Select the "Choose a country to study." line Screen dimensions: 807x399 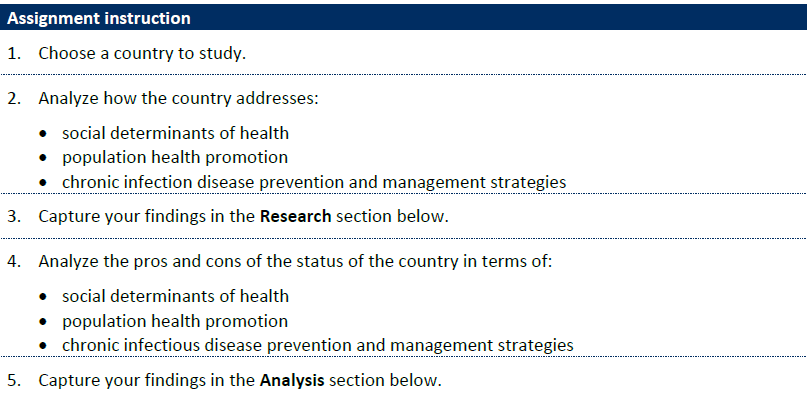[x=142, y=53]
